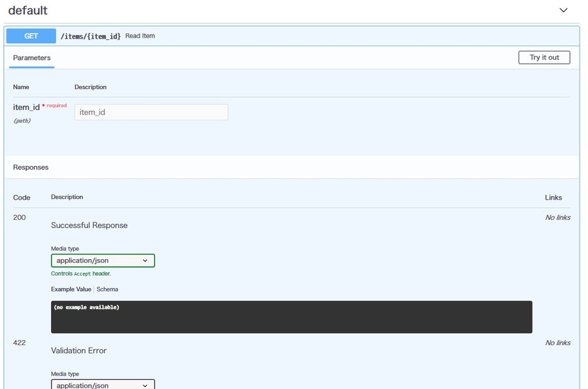Switch to the Schema tab
Image resolution: width=588 pixels, height=389 pixels.
point(107,289)
